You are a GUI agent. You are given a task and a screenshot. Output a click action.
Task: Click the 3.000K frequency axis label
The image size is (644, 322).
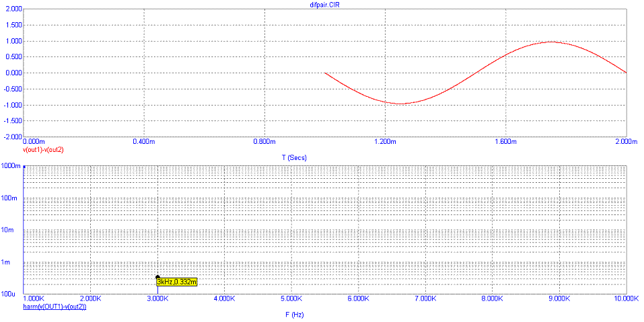pos(157,299)
